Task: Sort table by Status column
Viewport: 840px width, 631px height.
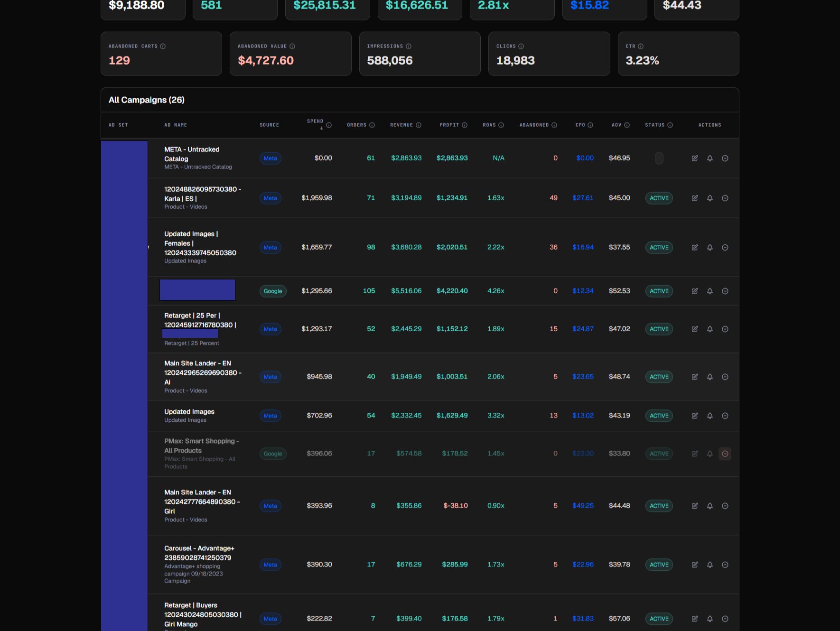Action: (655, 125)
